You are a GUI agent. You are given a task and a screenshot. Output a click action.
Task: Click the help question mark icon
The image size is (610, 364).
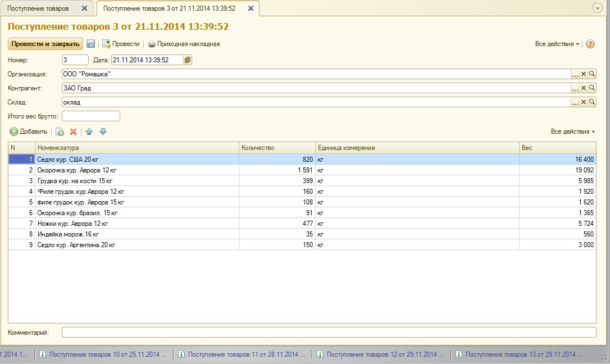coord(590,44)
